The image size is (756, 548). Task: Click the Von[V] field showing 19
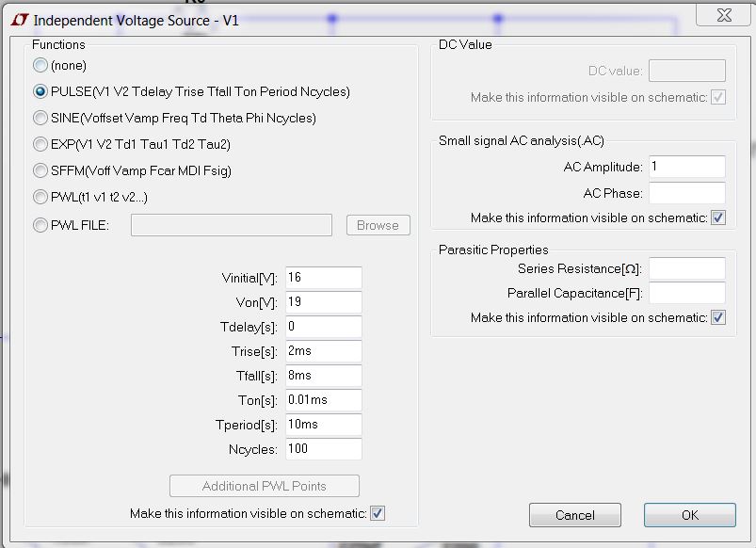click(324, 302)
